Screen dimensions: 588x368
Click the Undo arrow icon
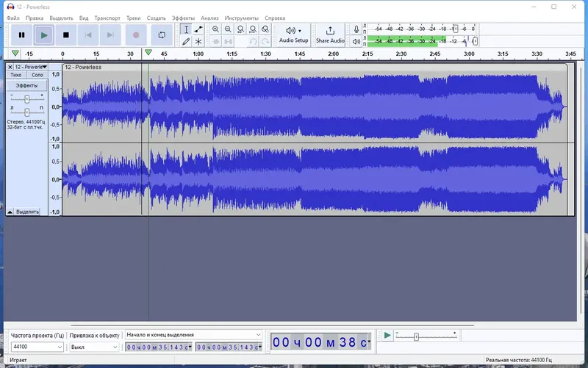click(253, 42)
